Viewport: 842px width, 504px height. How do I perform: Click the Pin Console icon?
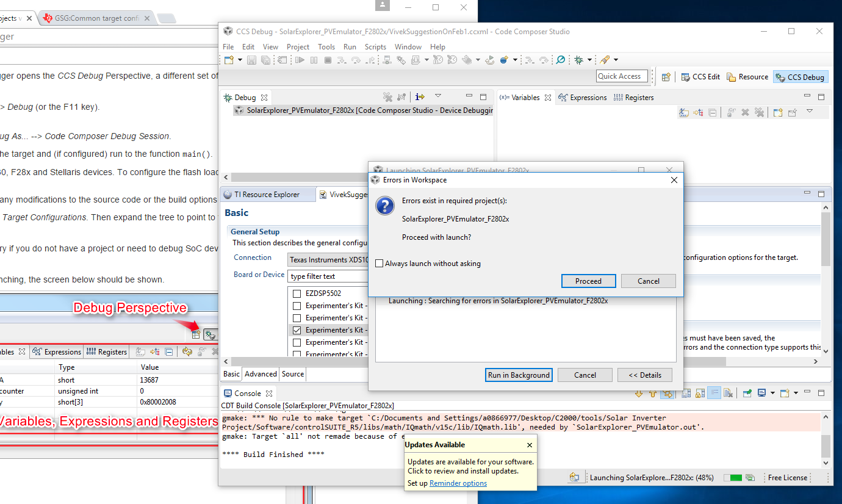747,393
